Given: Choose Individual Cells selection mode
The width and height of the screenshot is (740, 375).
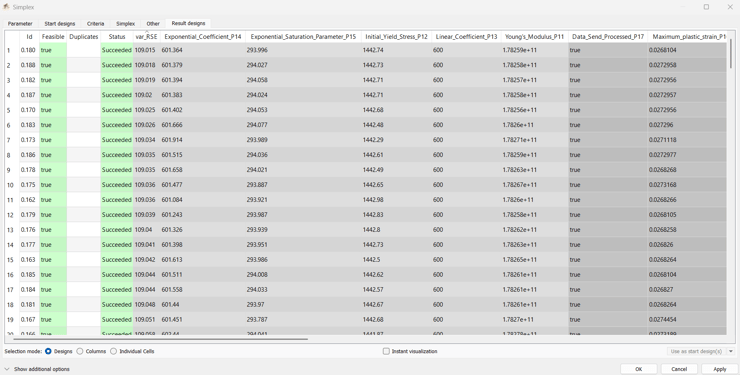Looking at the screenshot, I should [x=113, y=351].
